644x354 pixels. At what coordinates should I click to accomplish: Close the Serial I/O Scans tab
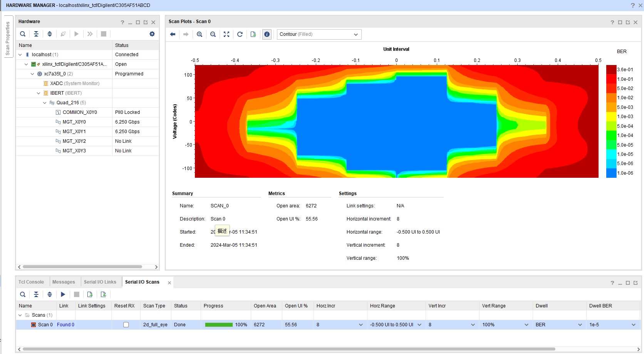point(169,283)
